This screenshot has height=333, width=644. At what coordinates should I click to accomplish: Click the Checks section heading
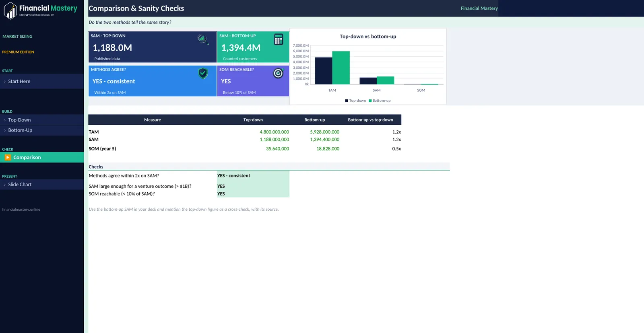point(96,167)
